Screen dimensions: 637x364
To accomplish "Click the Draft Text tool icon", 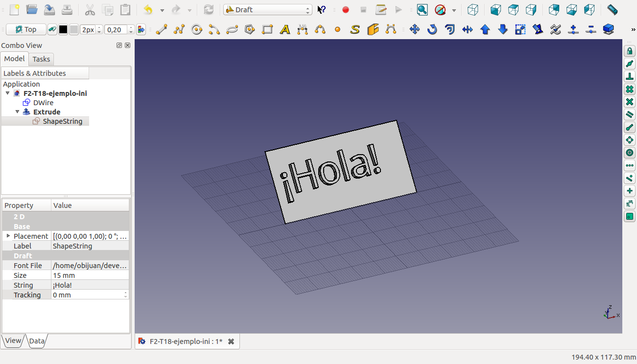I will [285, 30].
